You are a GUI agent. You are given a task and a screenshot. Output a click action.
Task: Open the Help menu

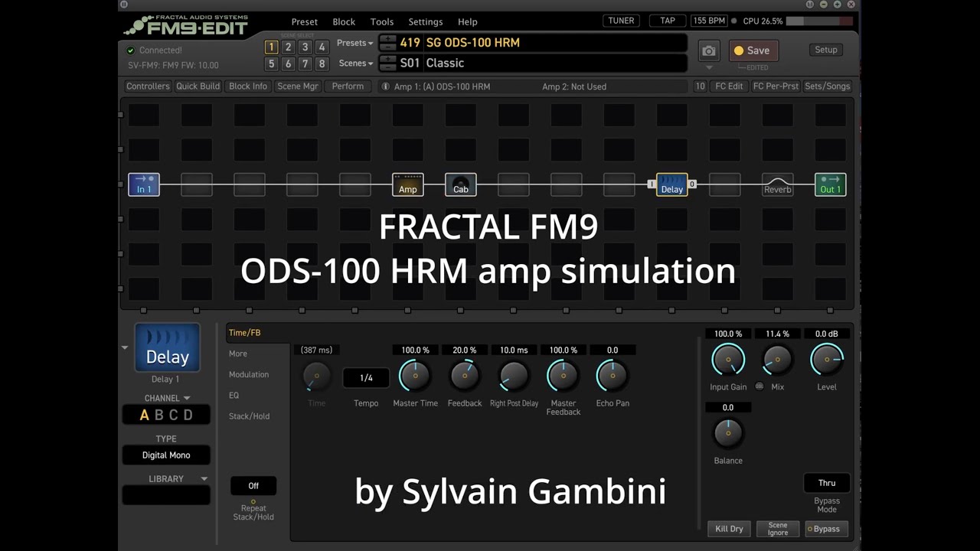pos(468,22)
